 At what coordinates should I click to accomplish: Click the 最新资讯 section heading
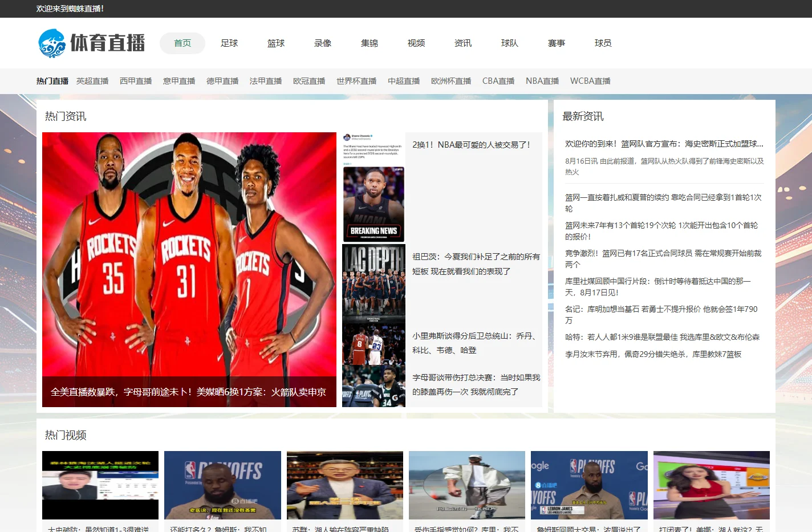tap(583, 116)
